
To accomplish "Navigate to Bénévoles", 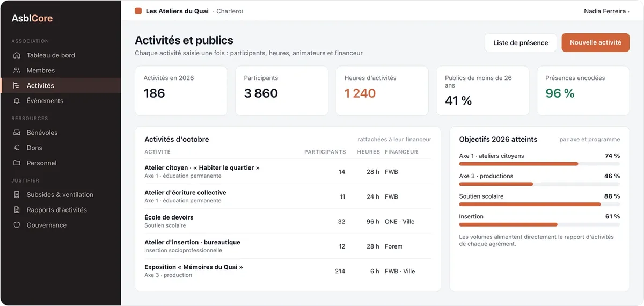I will (61, 133).
